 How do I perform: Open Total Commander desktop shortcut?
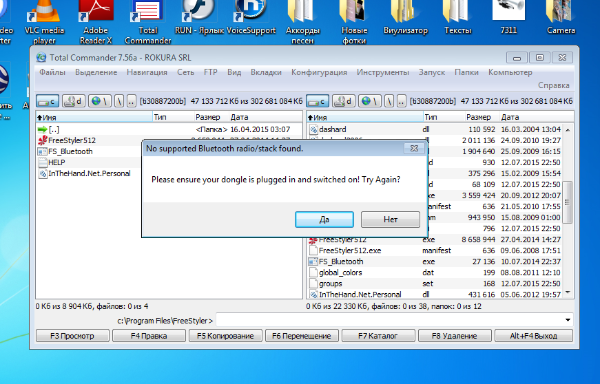(x=148, y=22)
